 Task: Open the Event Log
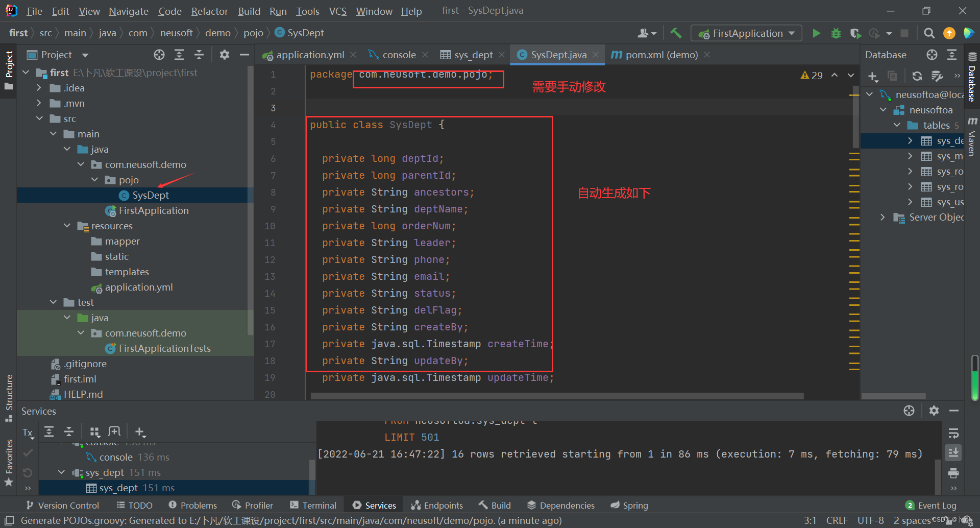[x=931, y=505]
